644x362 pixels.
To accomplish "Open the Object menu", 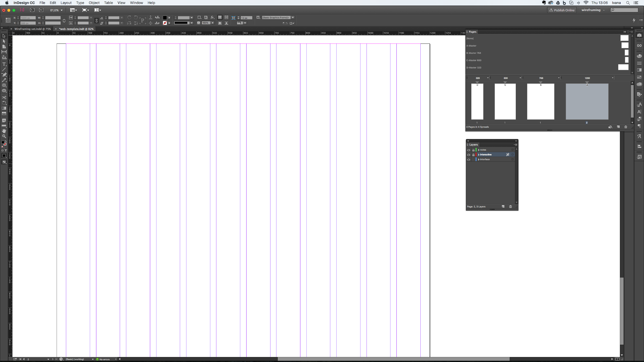I will [x=94, y=3].
